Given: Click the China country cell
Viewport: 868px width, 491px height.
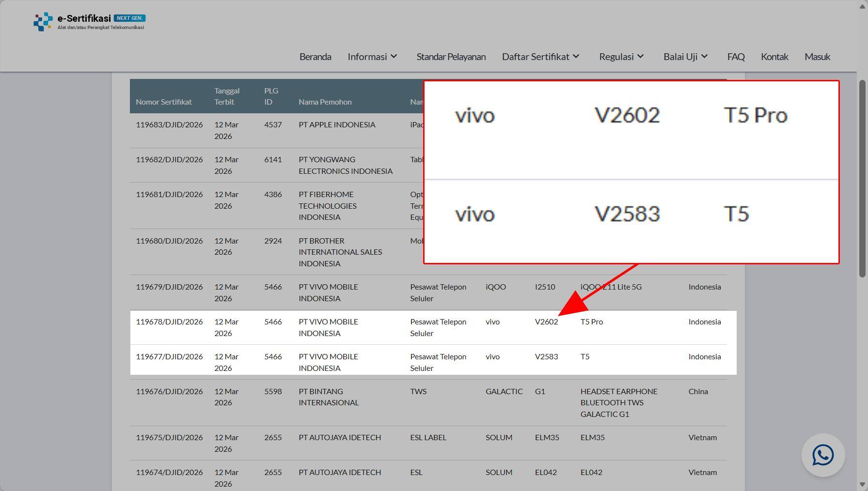Looking at the screenshot, I should coord(698,391).
